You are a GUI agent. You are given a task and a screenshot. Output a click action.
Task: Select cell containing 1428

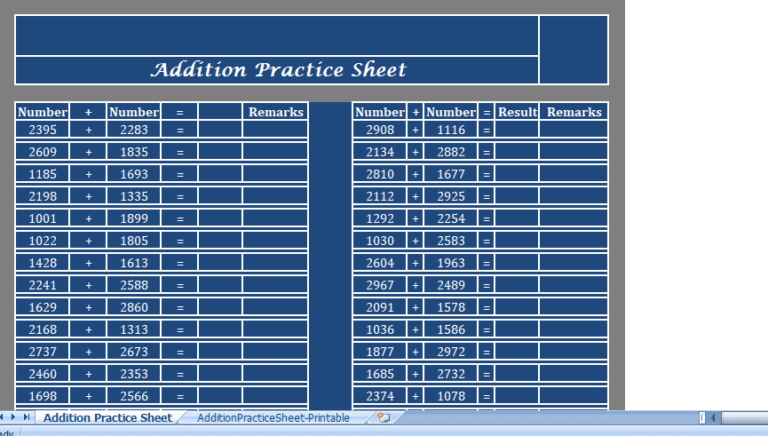43,263
